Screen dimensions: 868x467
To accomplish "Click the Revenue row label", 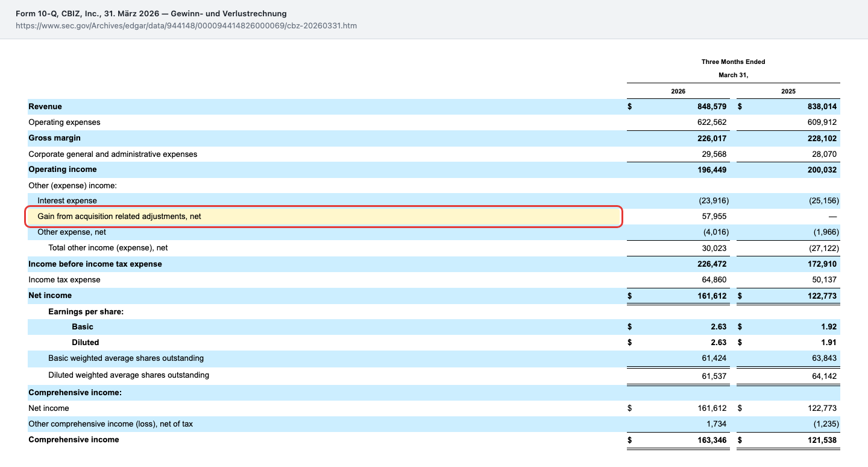I will click(45, 107).
